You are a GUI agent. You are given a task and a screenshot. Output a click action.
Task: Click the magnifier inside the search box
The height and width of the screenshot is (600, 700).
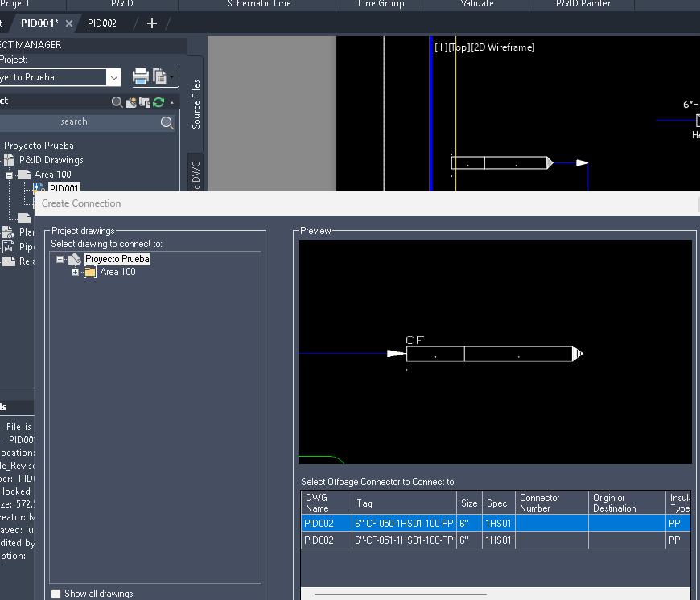pos(167,122)
